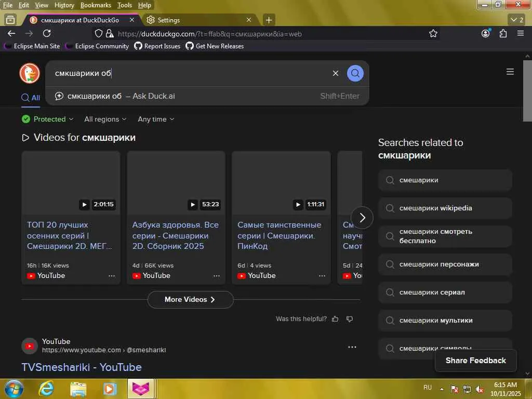Open the Help menu
The height and width of the screenshot is (399, 532).
(x=144, y=5)
